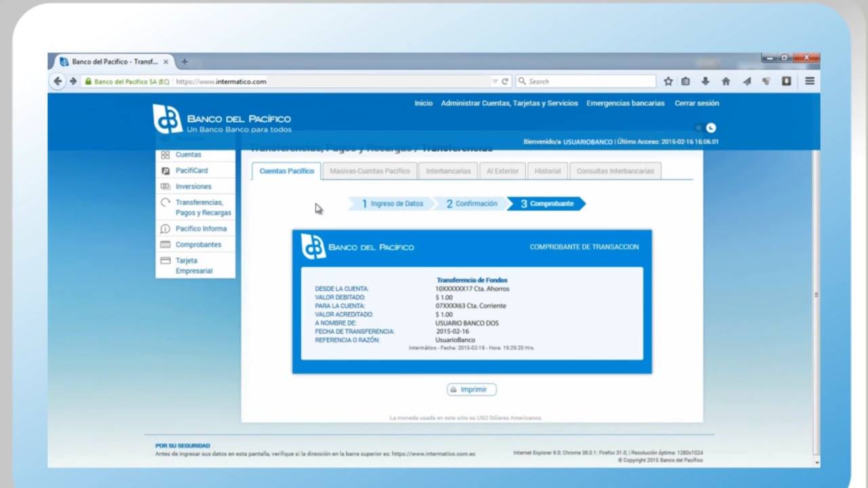This screenshot has height=488, width=868.
Task: Open Administrar Cuentas, Tarjetas y Servicios
Action: point(509,103)
